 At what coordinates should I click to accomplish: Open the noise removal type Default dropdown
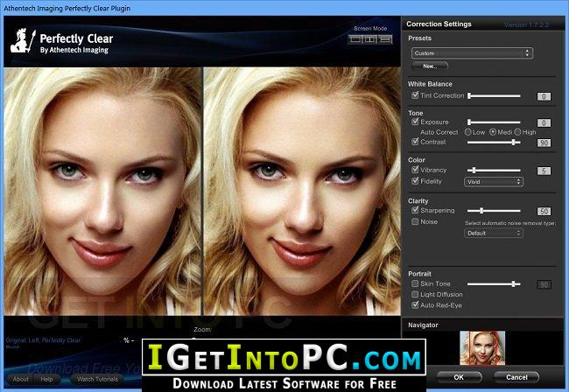tap(494, 233)
